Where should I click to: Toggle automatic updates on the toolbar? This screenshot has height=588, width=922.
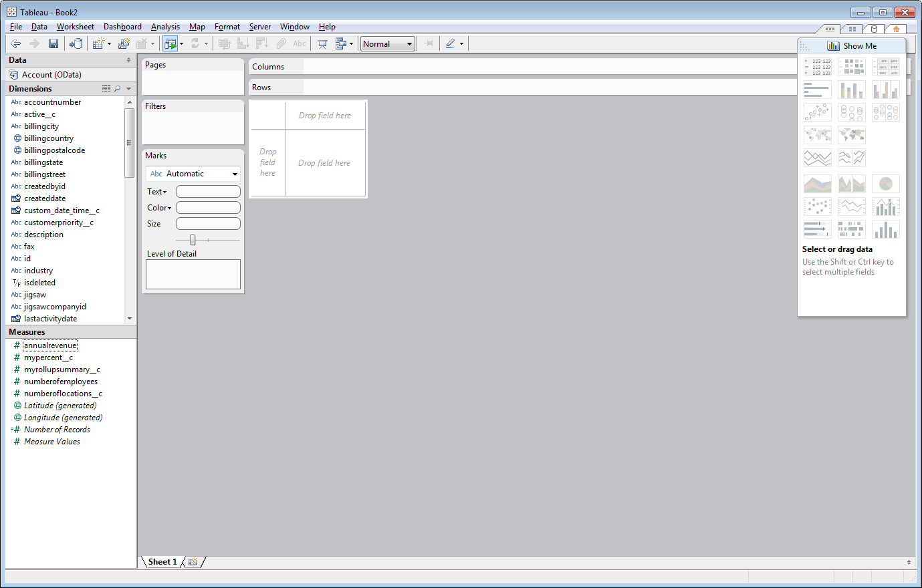pyautogui.click(x=170, y=43)
